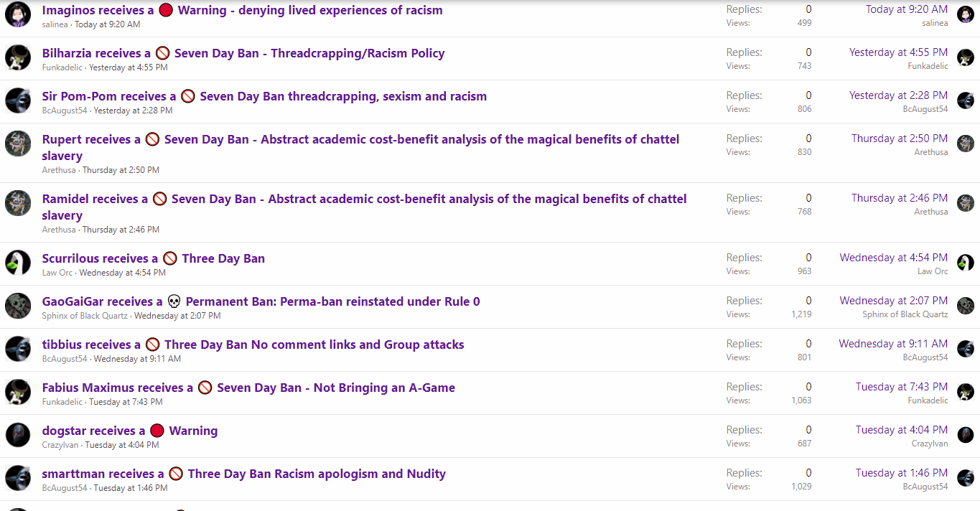Click small last-poster avatar next to Yesterday at 4:55 PM

click(x=966, y=57)
